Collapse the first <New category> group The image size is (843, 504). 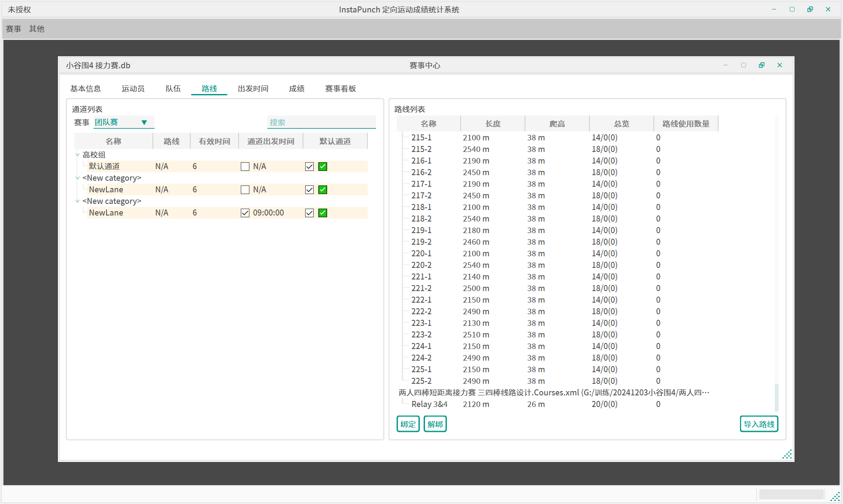77,178
